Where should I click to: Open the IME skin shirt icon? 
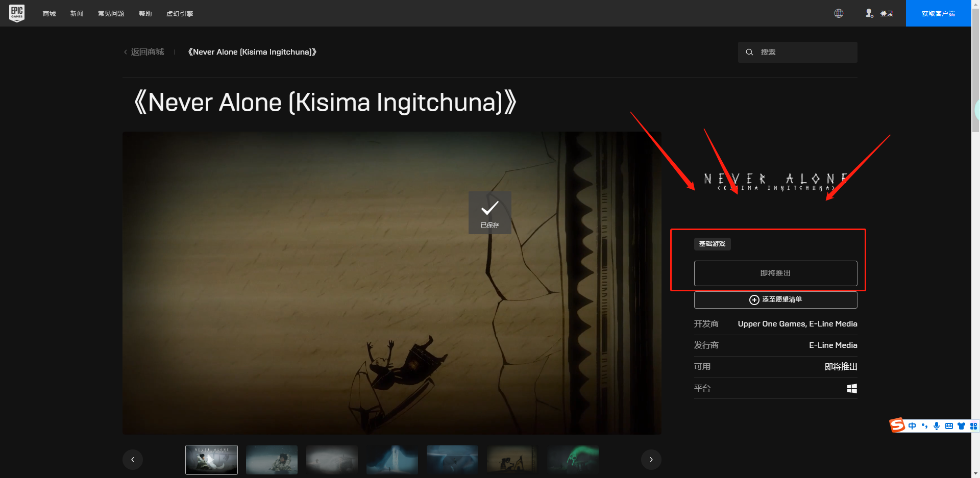click(961, 426)
